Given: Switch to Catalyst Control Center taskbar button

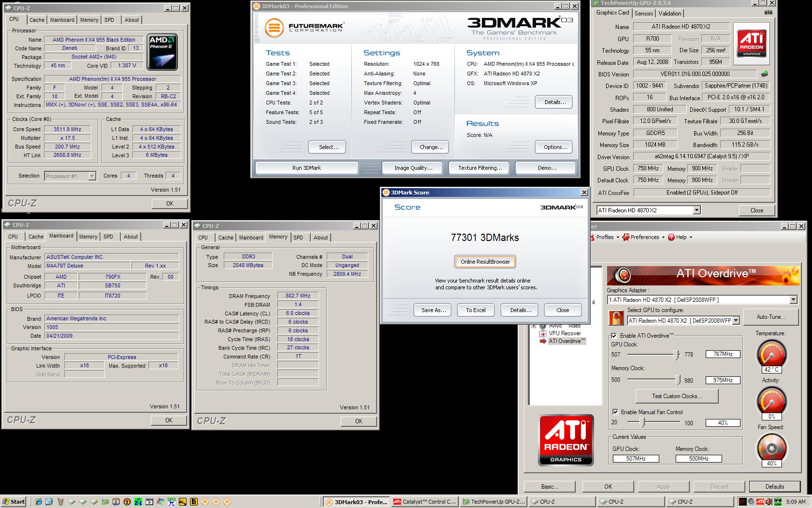Looking at the screenshot, I should 425,502.
